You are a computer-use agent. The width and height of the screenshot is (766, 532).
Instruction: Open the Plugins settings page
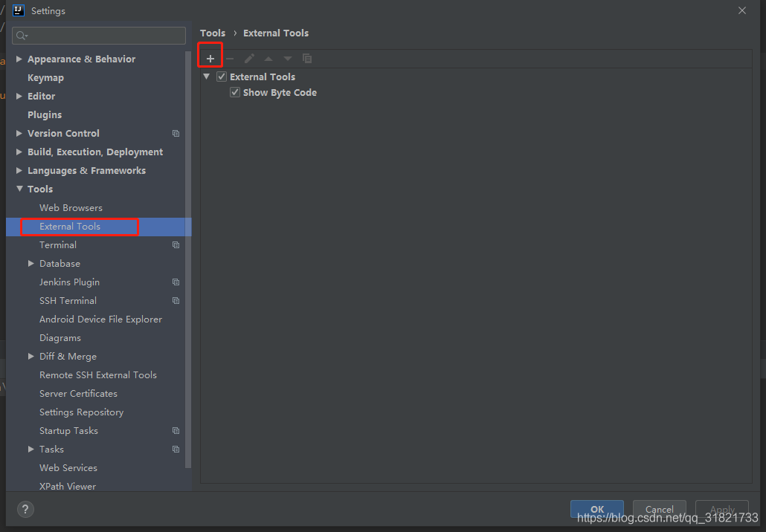point(45,114)
